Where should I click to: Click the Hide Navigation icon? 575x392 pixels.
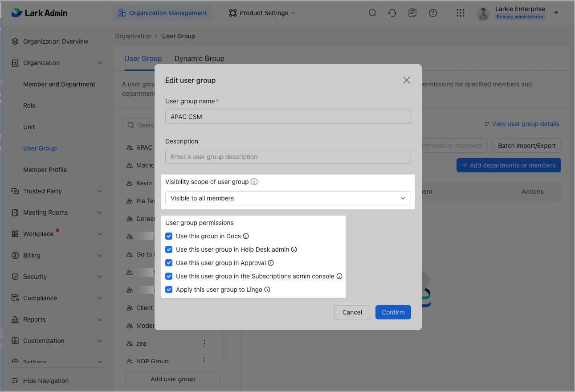14,381
